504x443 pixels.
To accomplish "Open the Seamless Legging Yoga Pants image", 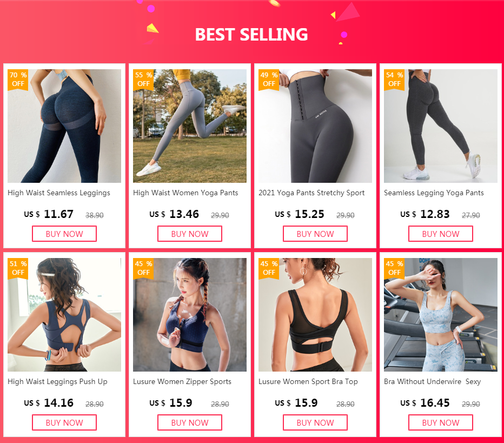I will [x=440, y=126].
